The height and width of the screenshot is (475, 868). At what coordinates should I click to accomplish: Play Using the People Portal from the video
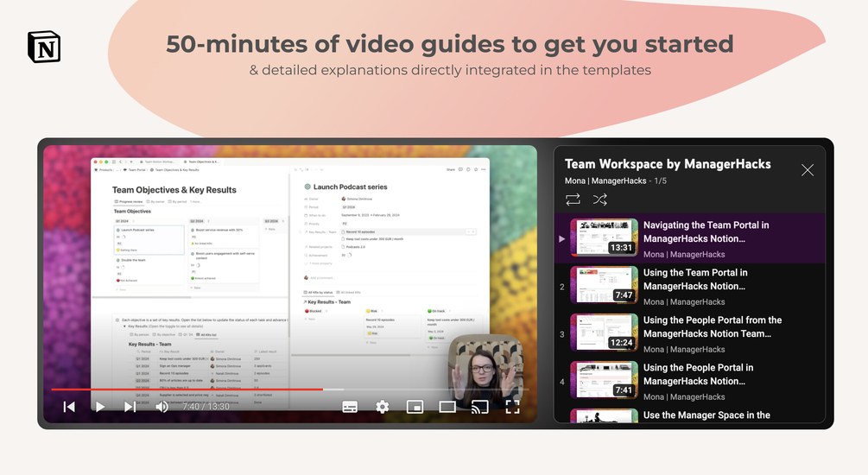[713, 327]
